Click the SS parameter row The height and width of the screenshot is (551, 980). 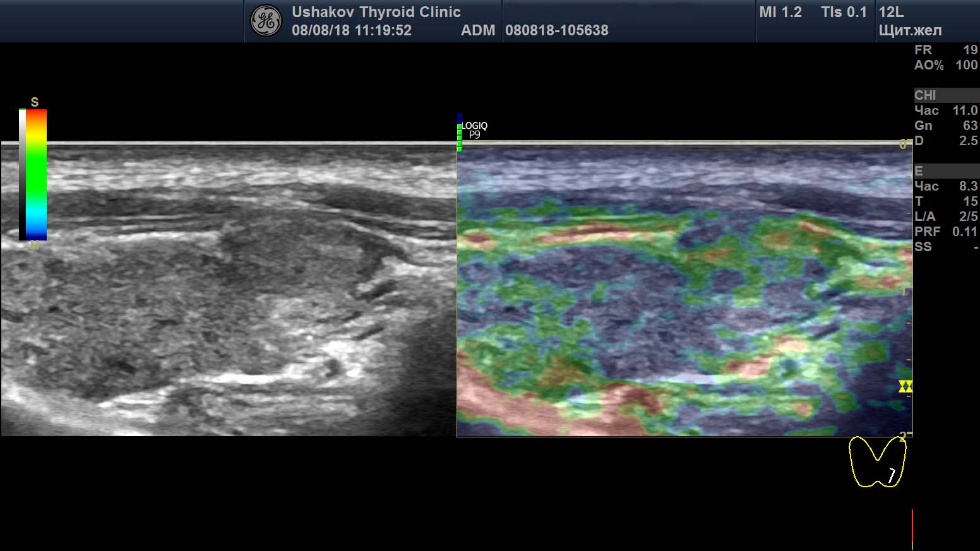pos(946,247)
